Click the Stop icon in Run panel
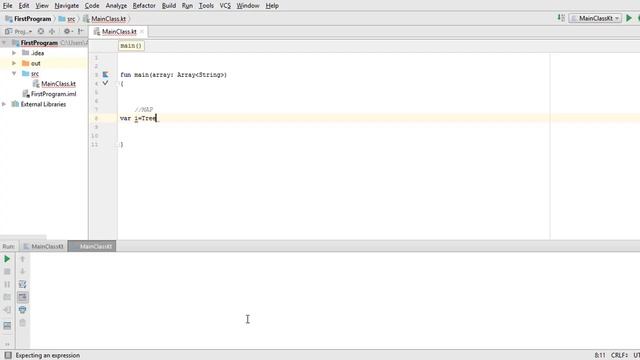This screenshot has height=360, width=640. click(7, 271)
